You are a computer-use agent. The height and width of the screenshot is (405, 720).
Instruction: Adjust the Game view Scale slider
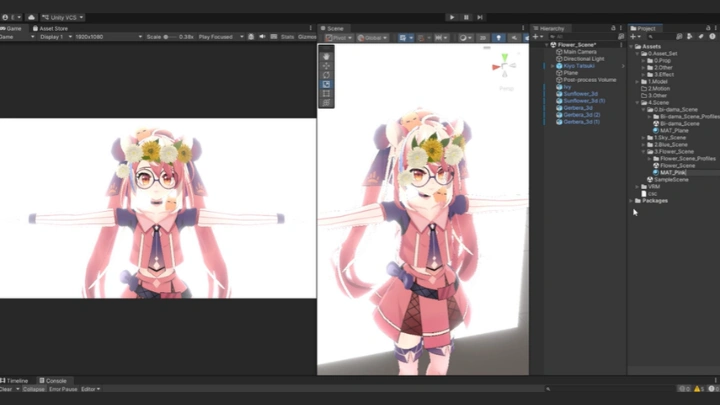(x=171, y=37)
